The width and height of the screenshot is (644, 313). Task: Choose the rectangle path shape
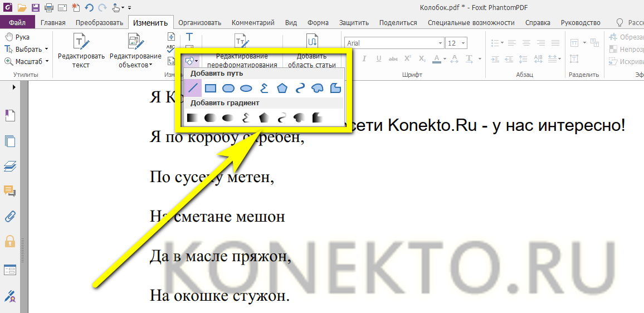(x=210, y=88)
